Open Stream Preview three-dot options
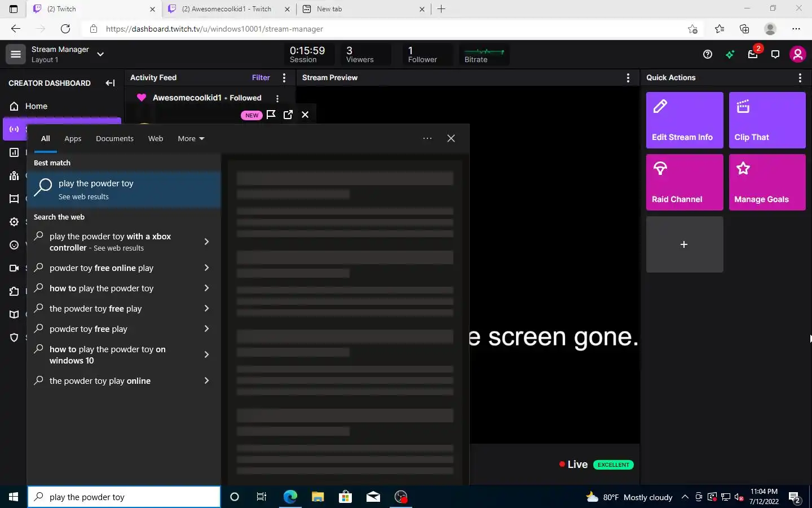812x508 pixels. tap(628, 78)
